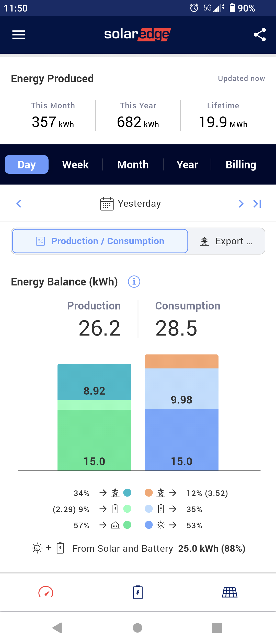Image resolution: width=276 pixels, height=644 pixels.
Task: Switch to the Week tab
Action: pos(75,165)
